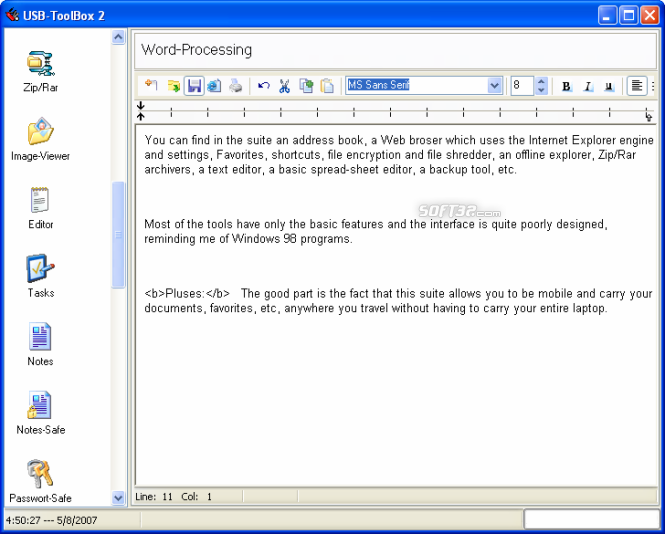Open the Notes-Safe tool
665x534 pixels.
pyautogui.click(x=40, y=413)
